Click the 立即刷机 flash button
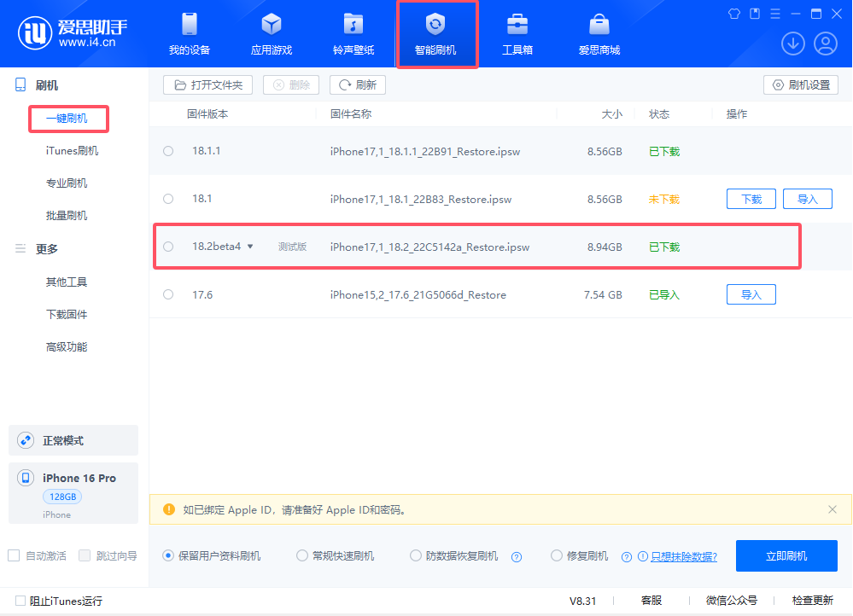853x616 pixels. point(786,555)
